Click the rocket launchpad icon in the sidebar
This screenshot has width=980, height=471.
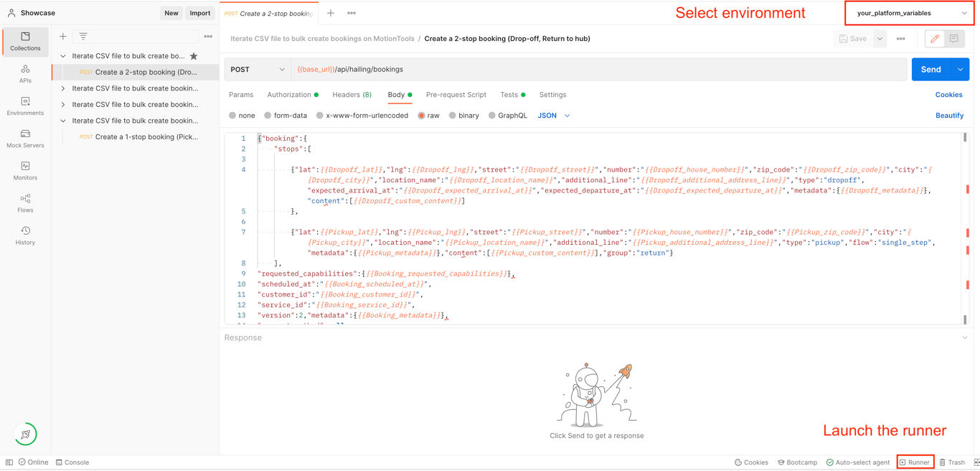point(26,434)
